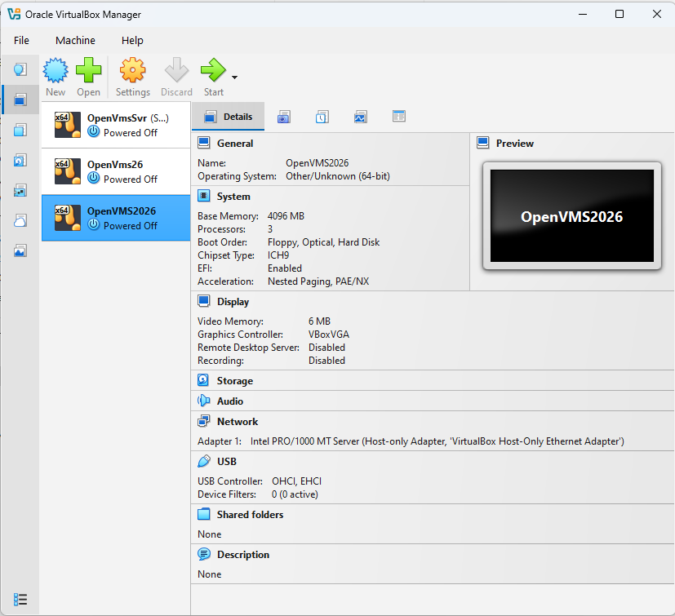Click the Description section header
Screen dimensions: 675x616
pos(242,555)
